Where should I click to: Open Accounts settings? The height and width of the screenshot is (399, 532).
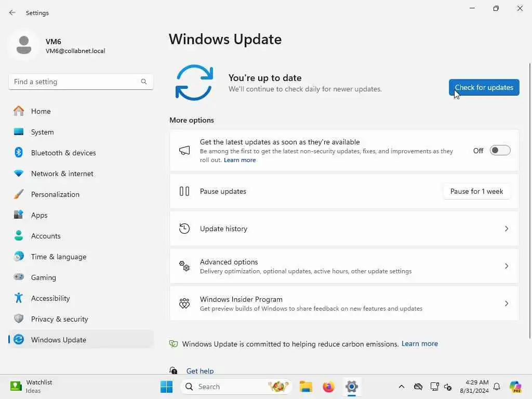pyautogui.click(x=81, y=236)
